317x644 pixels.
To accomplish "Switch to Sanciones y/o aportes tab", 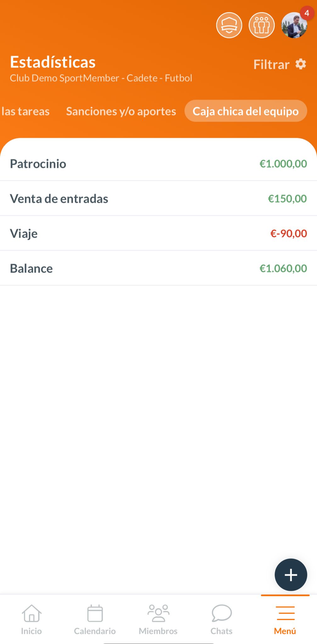I will [x=121, y=111].
